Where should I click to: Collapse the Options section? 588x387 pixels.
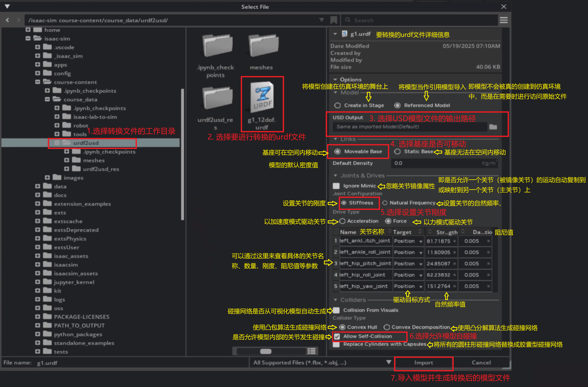coord(335,79)
